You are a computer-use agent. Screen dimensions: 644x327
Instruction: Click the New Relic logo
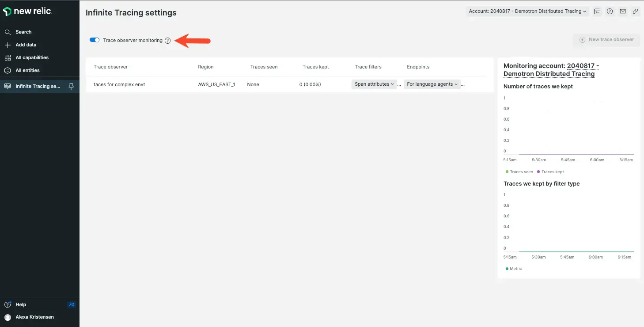click(x=27, y=11)
